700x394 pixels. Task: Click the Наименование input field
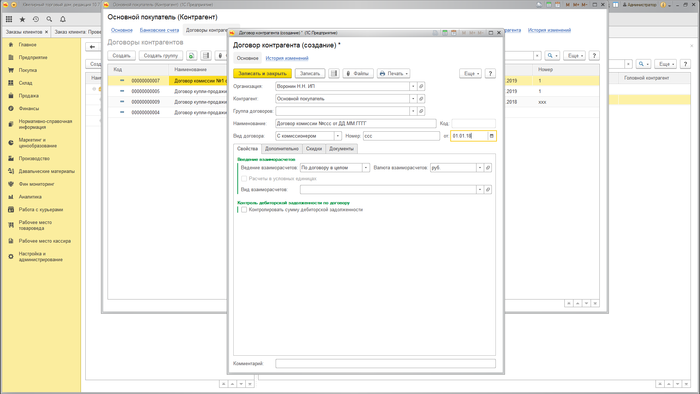(x=356, y=124)
